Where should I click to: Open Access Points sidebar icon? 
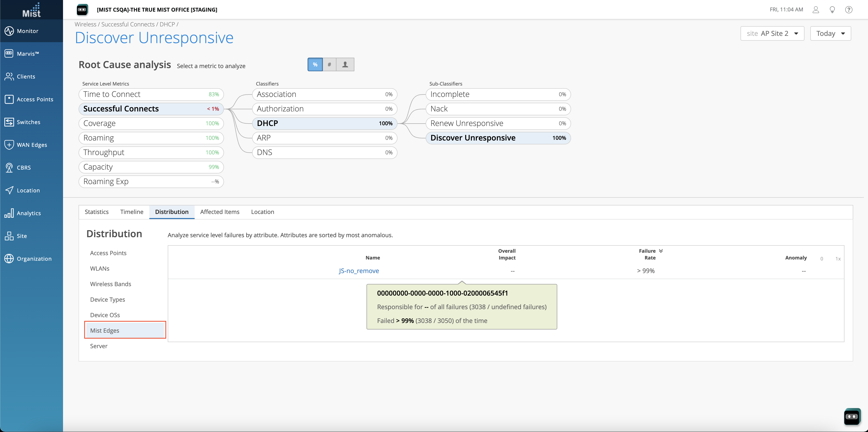pyautogui.click(x=9, y=99)
